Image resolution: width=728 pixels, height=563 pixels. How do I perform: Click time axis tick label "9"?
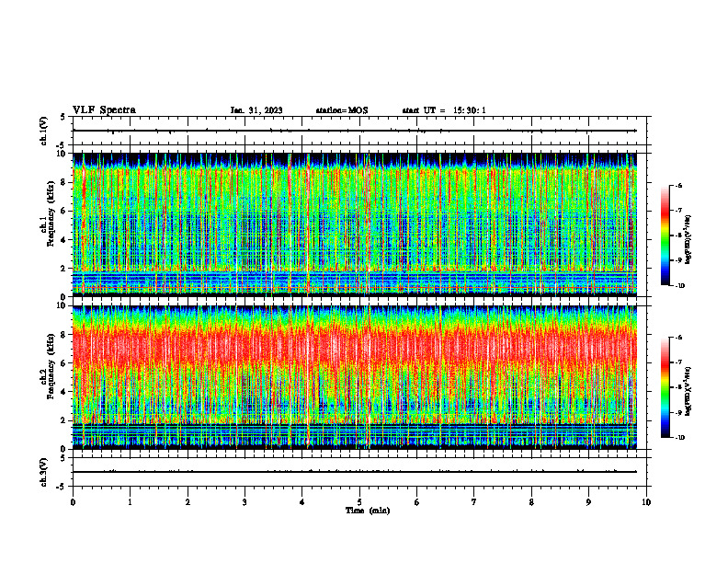(588, 502)
